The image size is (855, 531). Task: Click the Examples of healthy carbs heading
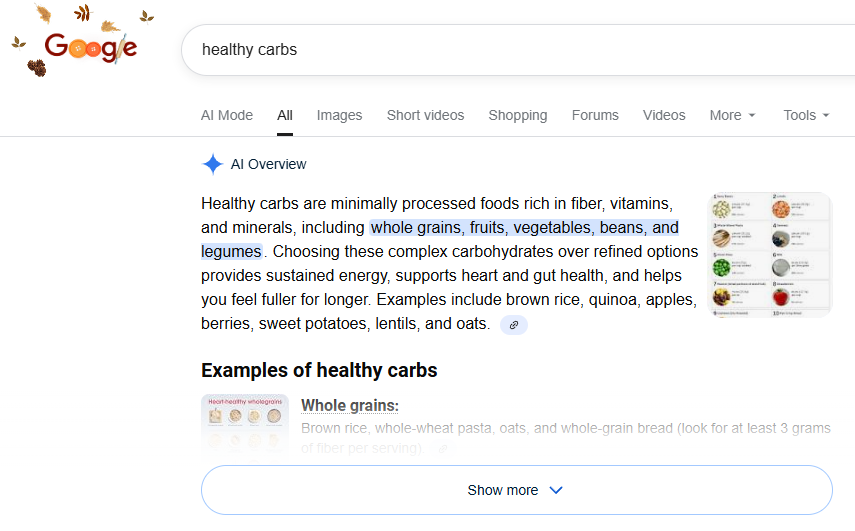[319, 370]
